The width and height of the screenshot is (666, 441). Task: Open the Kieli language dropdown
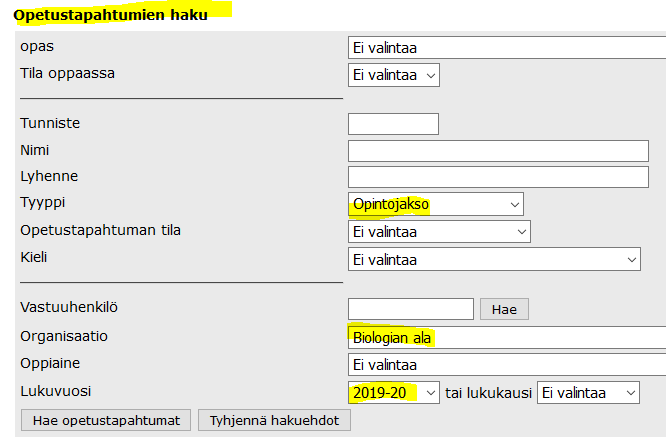(494, 259)
